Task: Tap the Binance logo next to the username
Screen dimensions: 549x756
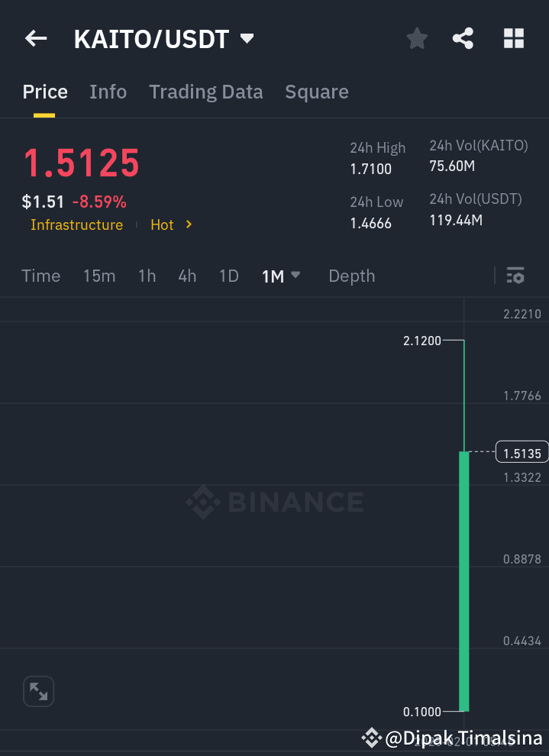Action: 372,738
